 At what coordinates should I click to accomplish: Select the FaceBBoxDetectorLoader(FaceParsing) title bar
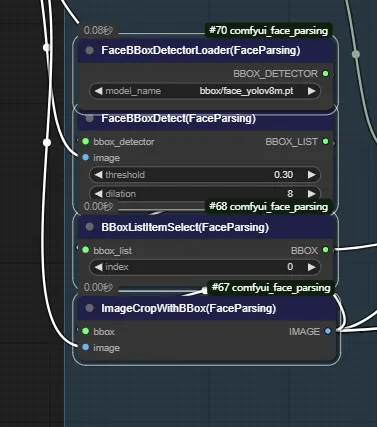(x=206, y=50)
